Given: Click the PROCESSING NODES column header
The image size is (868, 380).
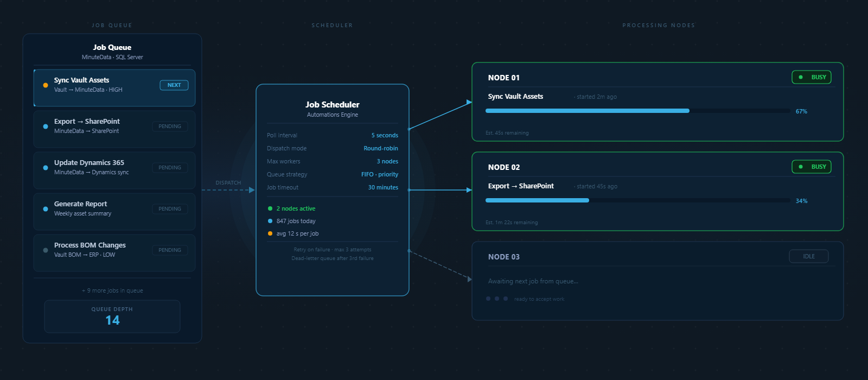Looking at the screenshot, I should [x=659, y=26].
